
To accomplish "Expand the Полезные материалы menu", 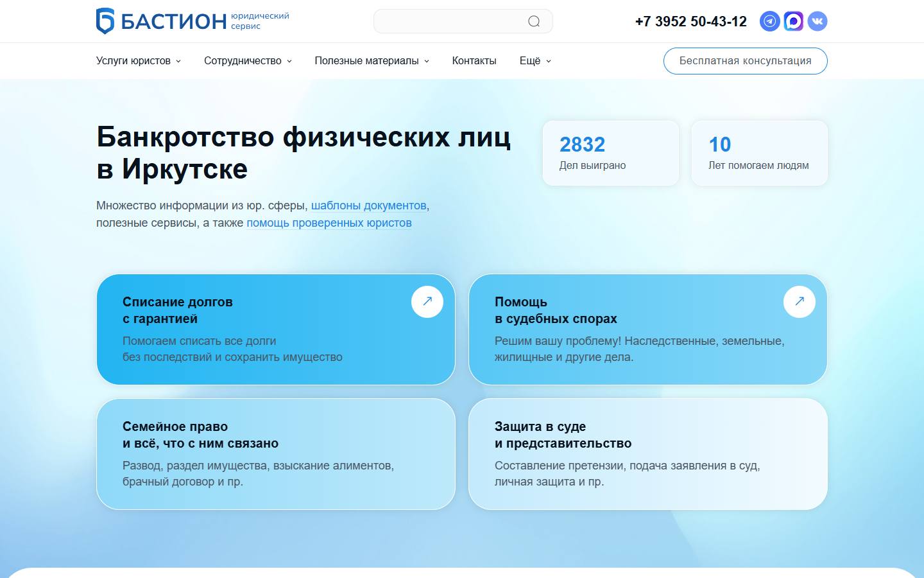I will (372, 61).
